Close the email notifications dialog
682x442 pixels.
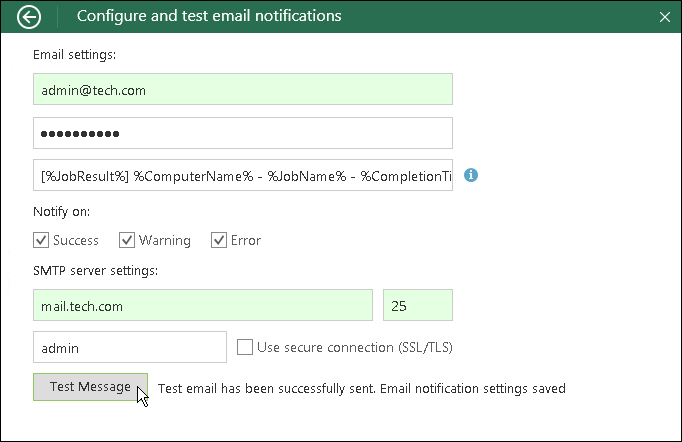665,17
